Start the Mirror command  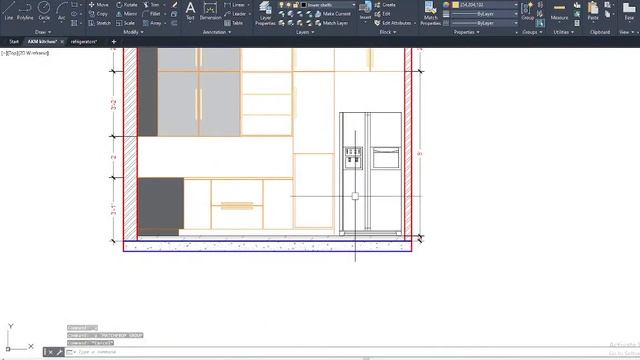tap(127, 14)
